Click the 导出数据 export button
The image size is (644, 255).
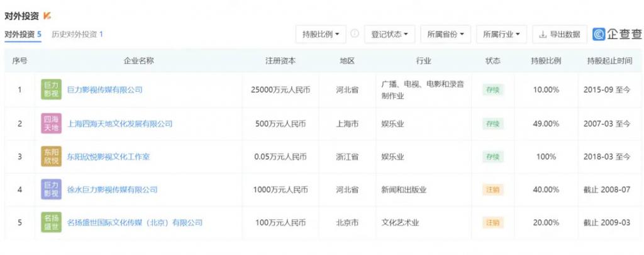tap(559, 34)
